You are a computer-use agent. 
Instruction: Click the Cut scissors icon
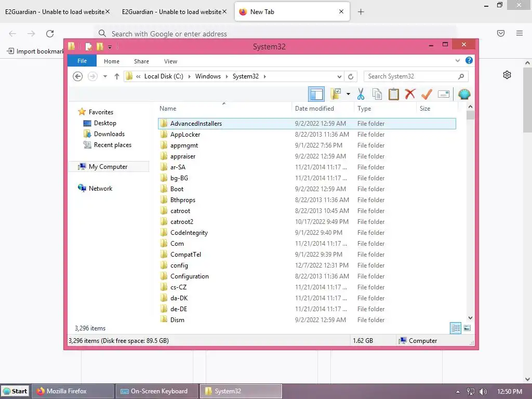coord(361,94)
